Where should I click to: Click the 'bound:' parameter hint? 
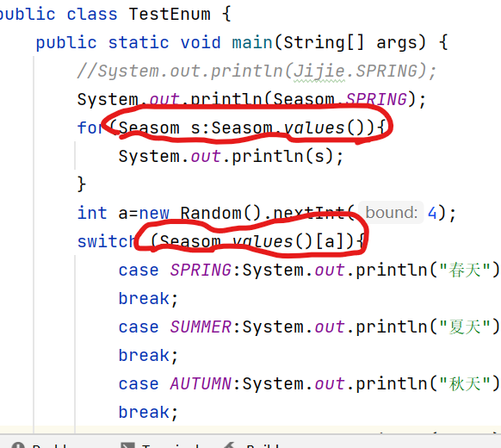click(391, 212)
